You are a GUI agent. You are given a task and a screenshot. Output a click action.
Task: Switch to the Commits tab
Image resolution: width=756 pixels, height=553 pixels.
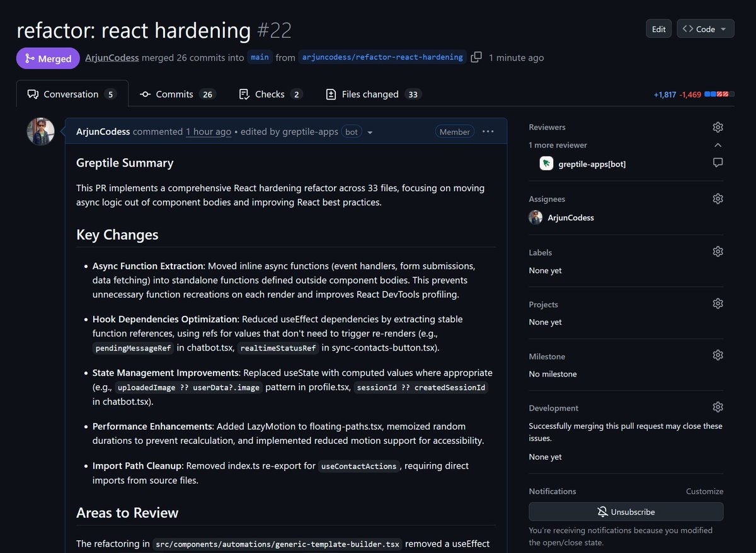[x=178, y=94]
